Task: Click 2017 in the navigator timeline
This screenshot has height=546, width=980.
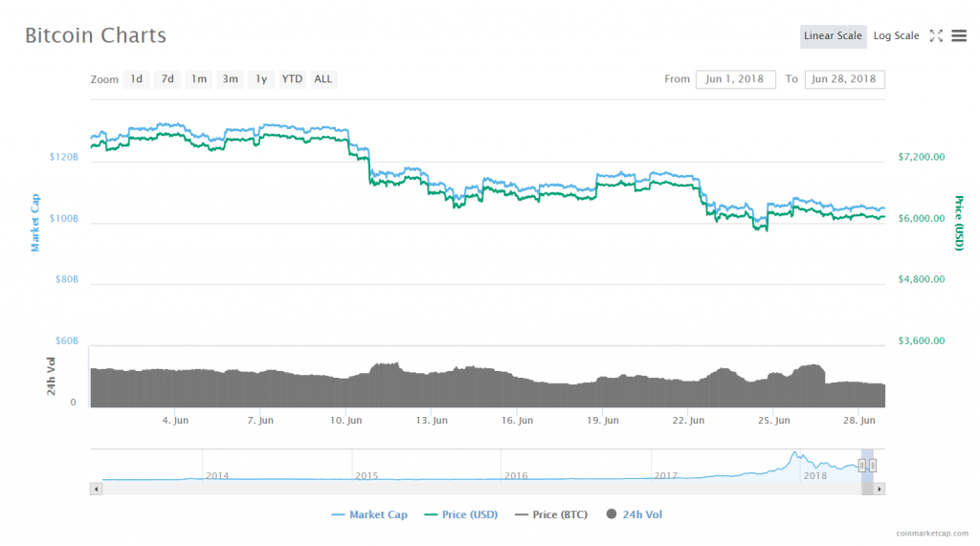Action: (666, 475)
